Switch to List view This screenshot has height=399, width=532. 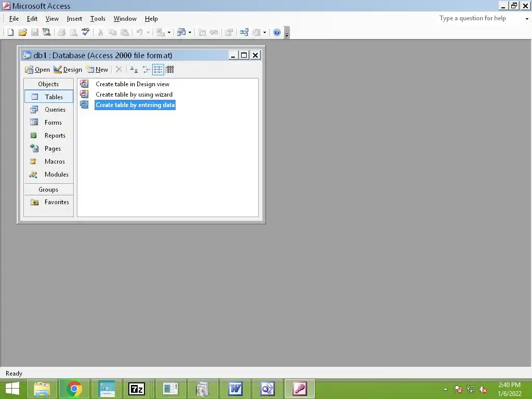pyautogui.click(x=158, y=70)
